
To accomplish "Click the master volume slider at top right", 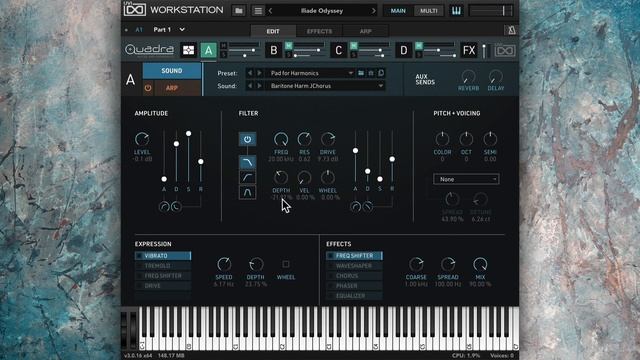I will (x=491, y=11).
